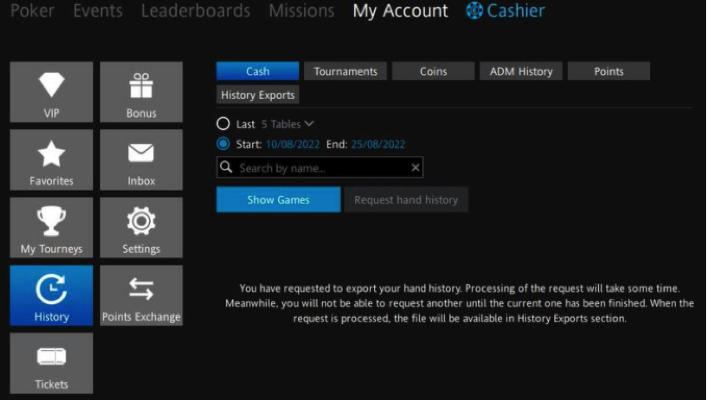Open the Settings gear tile
This screenshot has width=707, height=400.
[141, 228]
